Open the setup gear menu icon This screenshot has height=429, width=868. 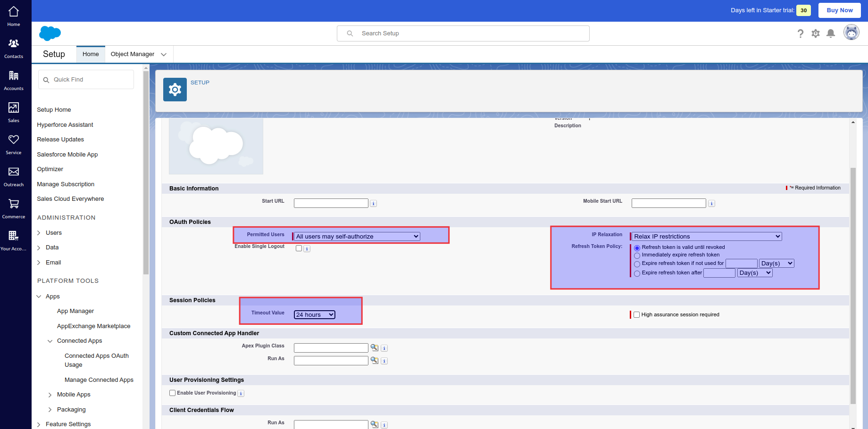816,33
